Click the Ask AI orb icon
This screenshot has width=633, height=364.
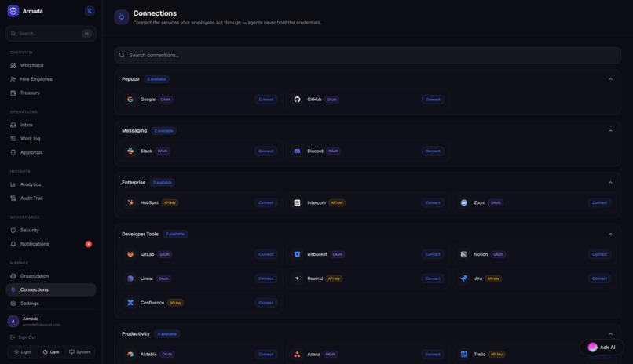pos(592,347)
